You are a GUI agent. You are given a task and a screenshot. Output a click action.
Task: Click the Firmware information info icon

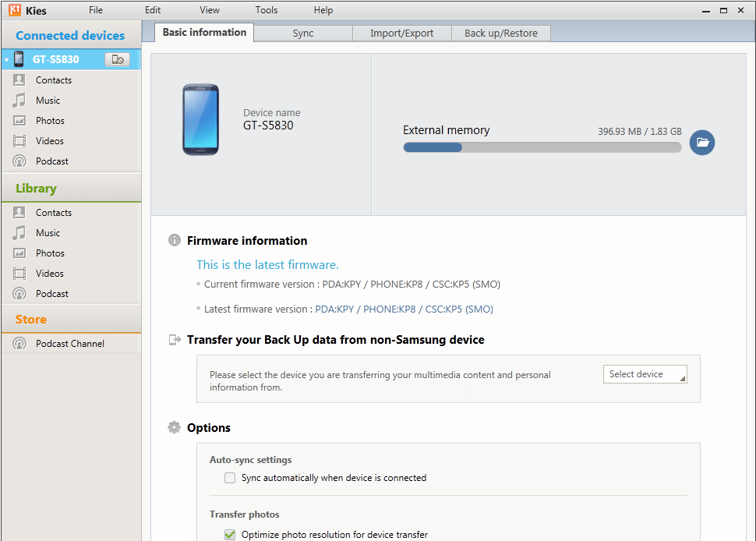(175, 240)
